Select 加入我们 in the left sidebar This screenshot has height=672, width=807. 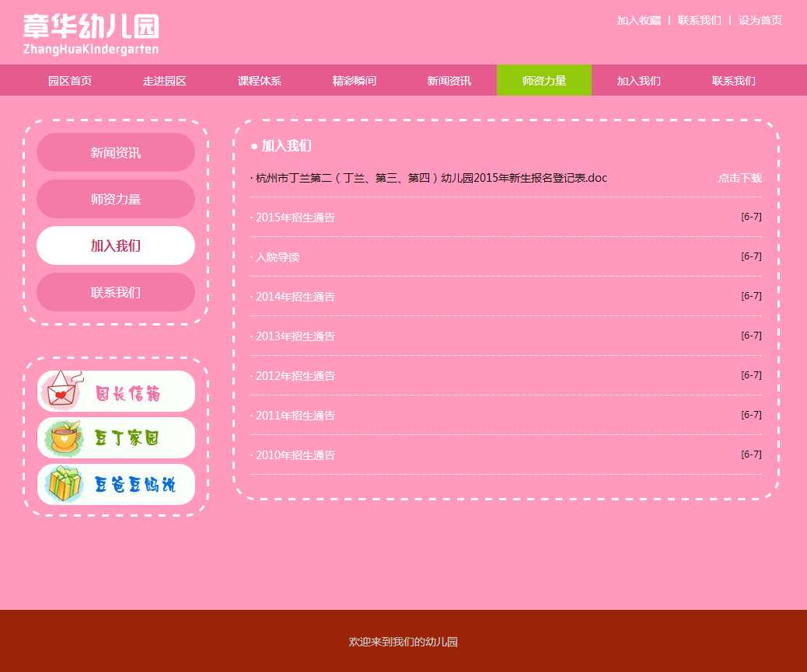tap(116, 246)
